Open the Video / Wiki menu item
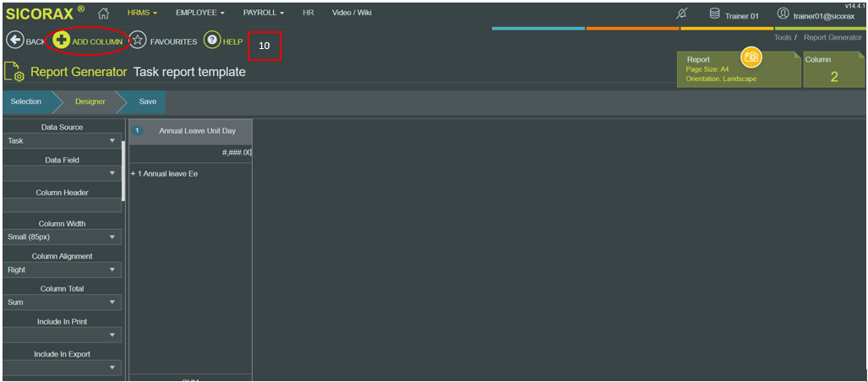868x382 pixels. 352,13
